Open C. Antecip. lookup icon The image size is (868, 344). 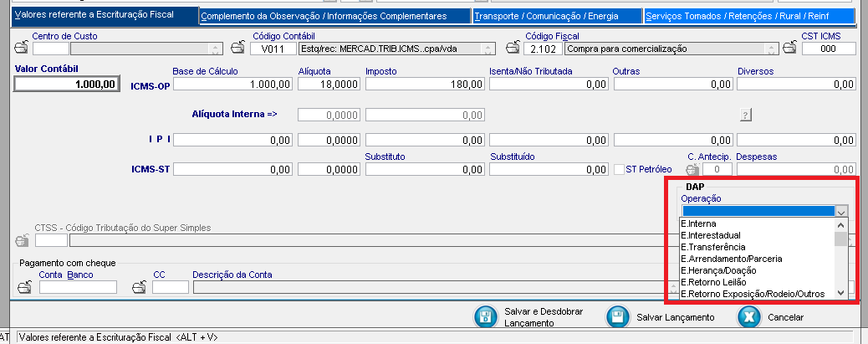pyautogui.click(x=692, y=170)
